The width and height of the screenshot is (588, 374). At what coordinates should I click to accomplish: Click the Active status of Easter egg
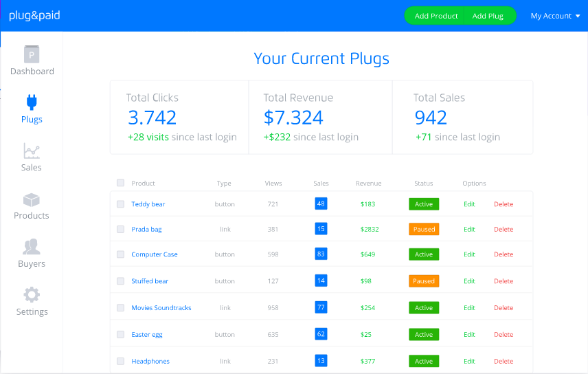point(424,334)
